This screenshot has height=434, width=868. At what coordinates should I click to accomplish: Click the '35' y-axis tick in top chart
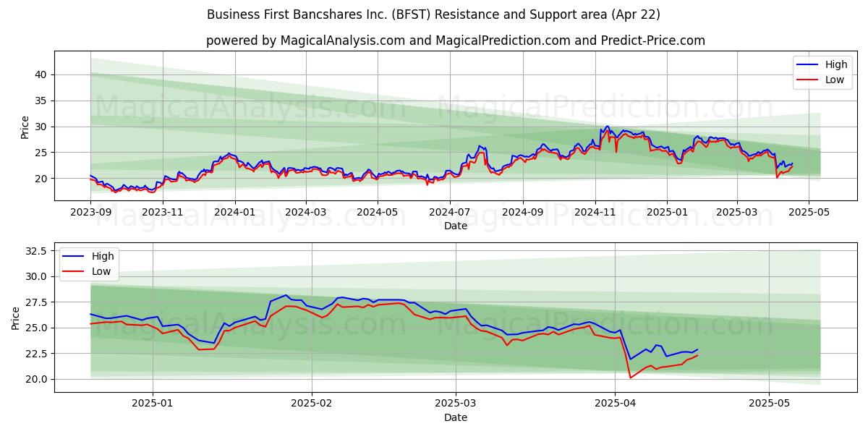tap(41, 101)
